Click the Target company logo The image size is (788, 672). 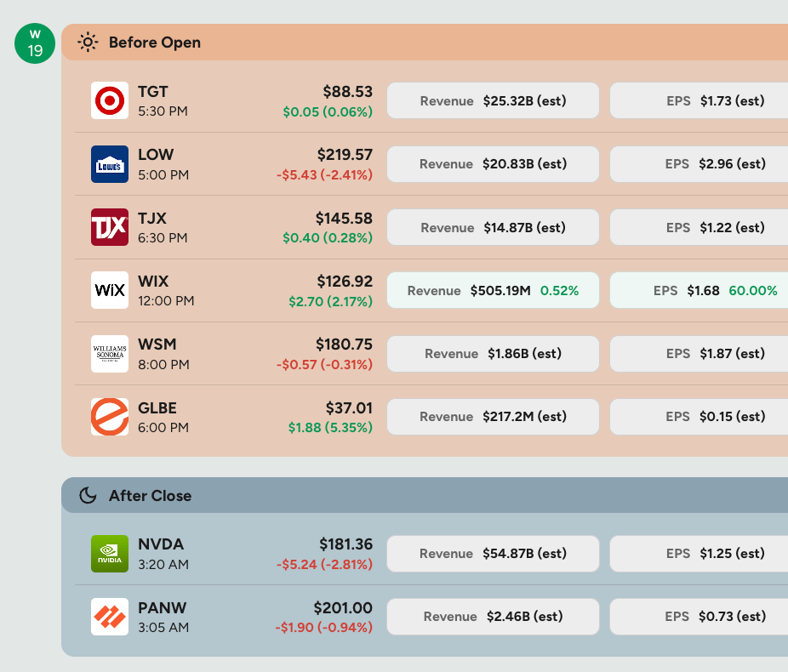coord(110,100)
